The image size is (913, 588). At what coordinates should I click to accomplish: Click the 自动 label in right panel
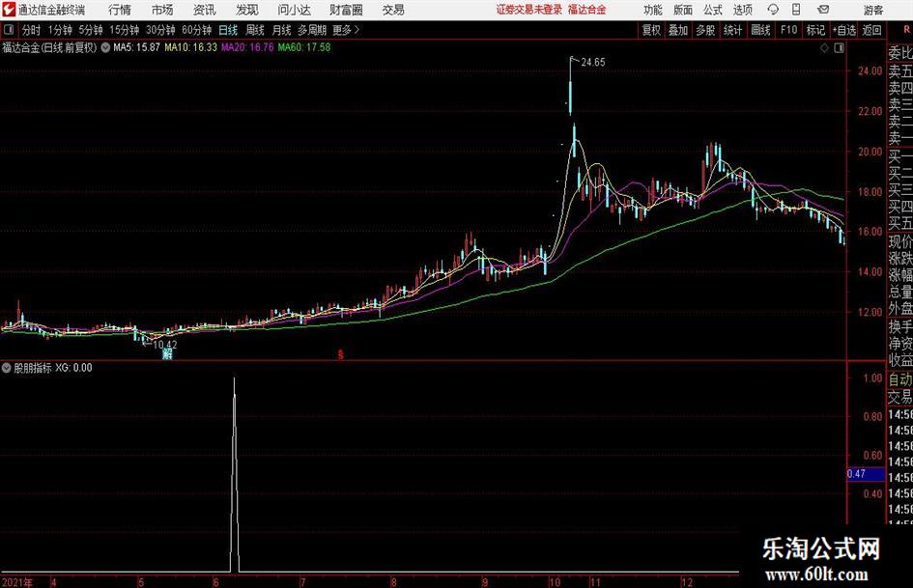click(x=900, y=379)
